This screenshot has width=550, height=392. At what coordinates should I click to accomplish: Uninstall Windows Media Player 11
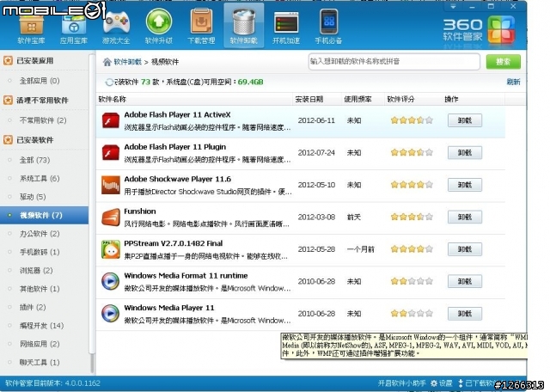tap(465, 314)
